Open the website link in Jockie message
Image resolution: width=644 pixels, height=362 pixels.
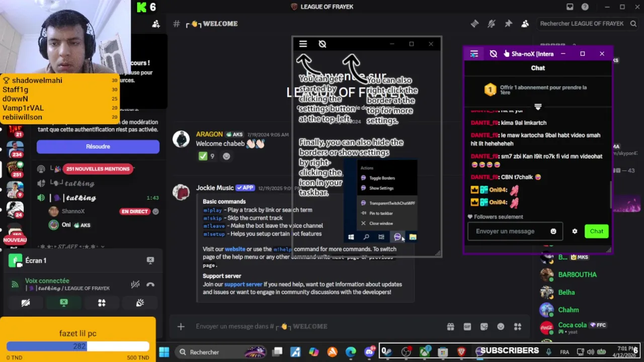[x=235, y=249]
